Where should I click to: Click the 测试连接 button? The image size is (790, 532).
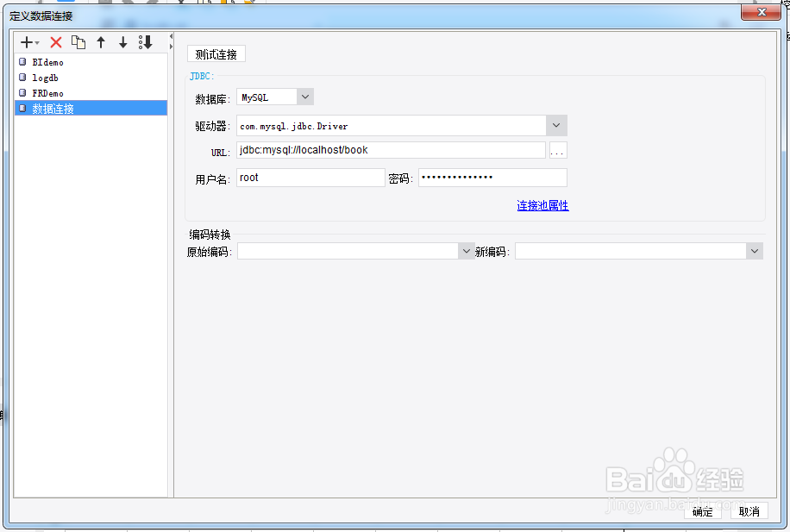[216, 54]
